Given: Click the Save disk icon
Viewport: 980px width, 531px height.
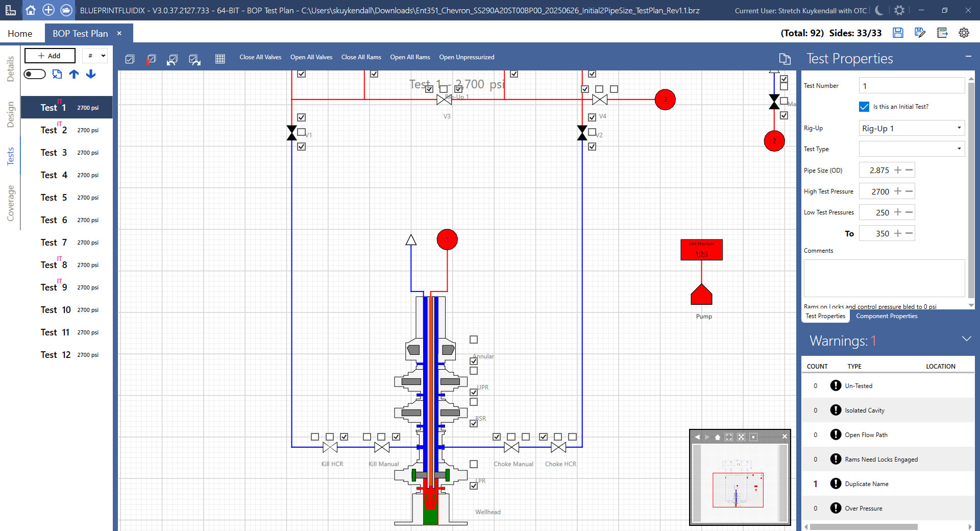Looking at the screenshot, I should click(898, 33).
